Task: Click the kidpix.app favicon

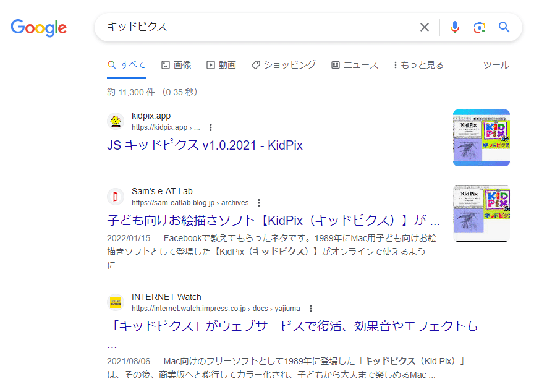Action: coord(116,121)
